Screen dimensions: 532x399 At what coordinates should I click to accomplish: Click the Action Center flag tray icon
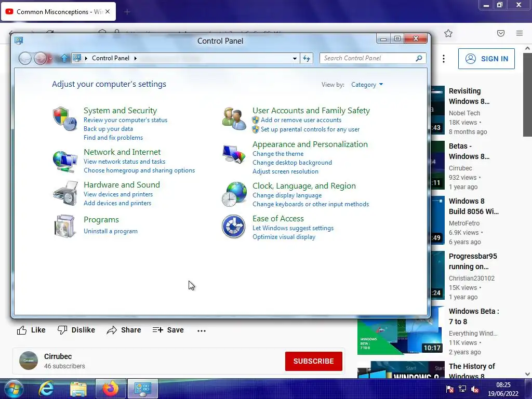click(450, 389)
